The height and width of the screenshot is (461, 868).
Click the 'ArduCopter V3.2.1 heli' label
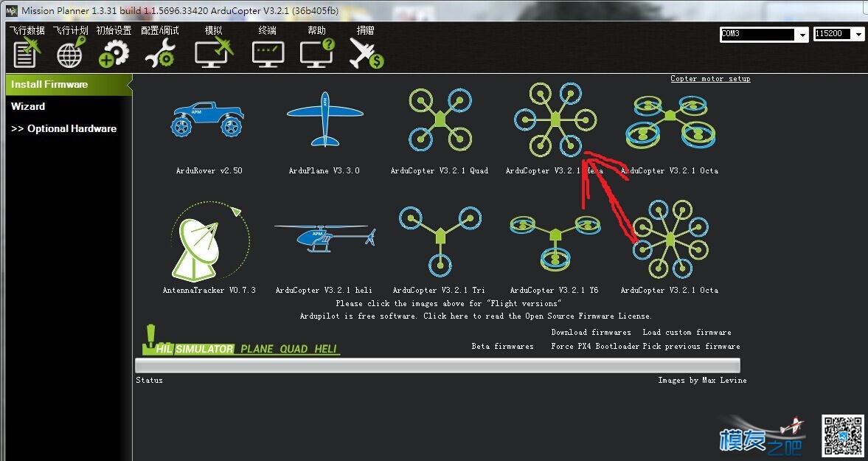324,290
